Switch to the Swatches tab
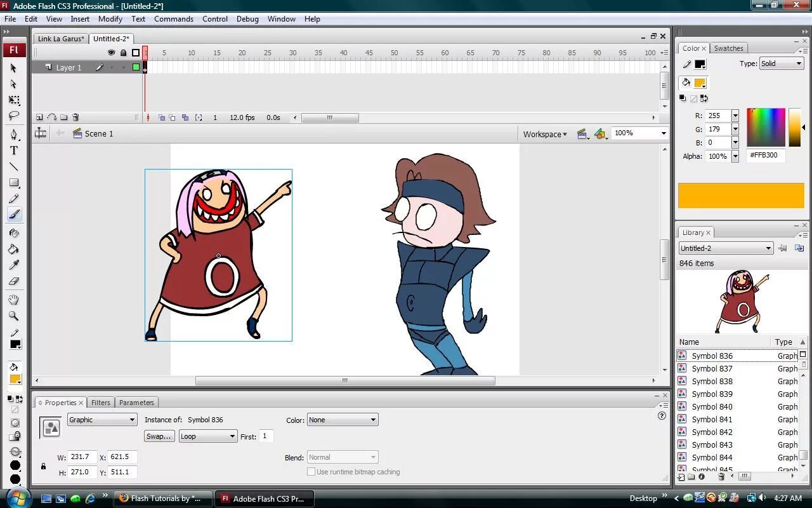 (728, 48)
